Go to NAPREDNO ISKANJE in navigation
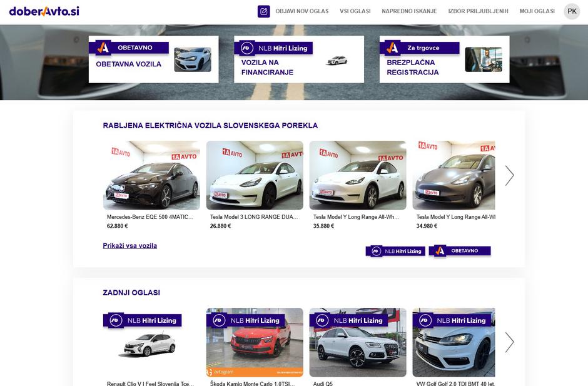This screenshot has width=588, height=386. (x=409, y=11)
